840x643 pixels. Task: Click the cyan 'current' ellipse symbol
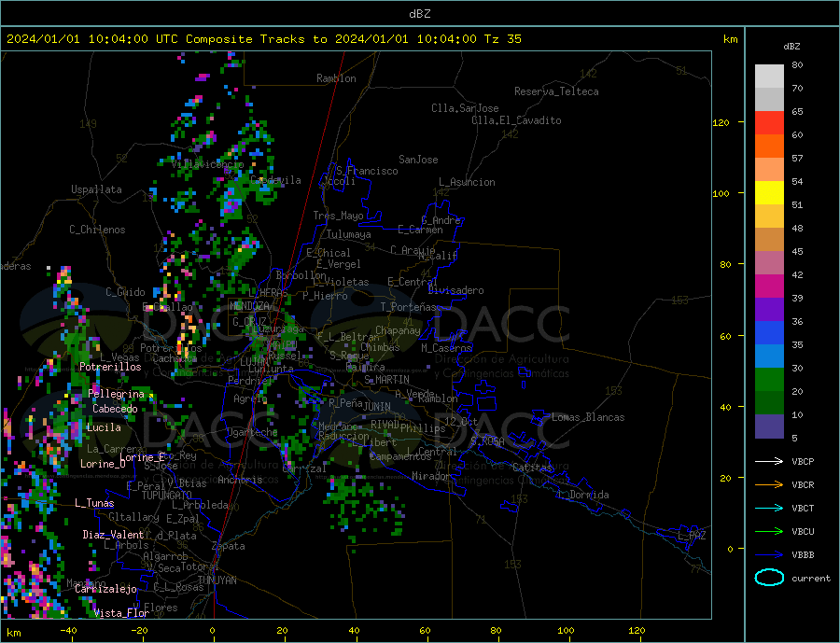(x=769, y=578)
